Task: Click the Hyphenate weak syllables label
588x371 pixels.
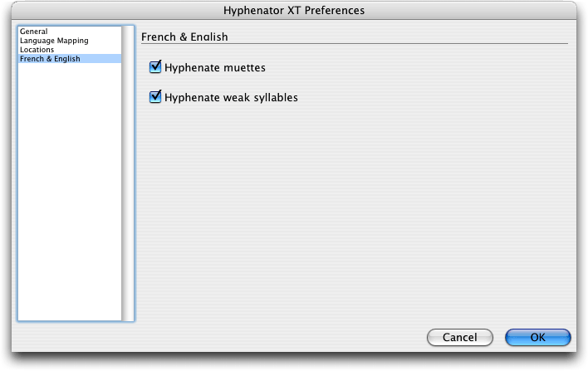Action: point(231,97)
